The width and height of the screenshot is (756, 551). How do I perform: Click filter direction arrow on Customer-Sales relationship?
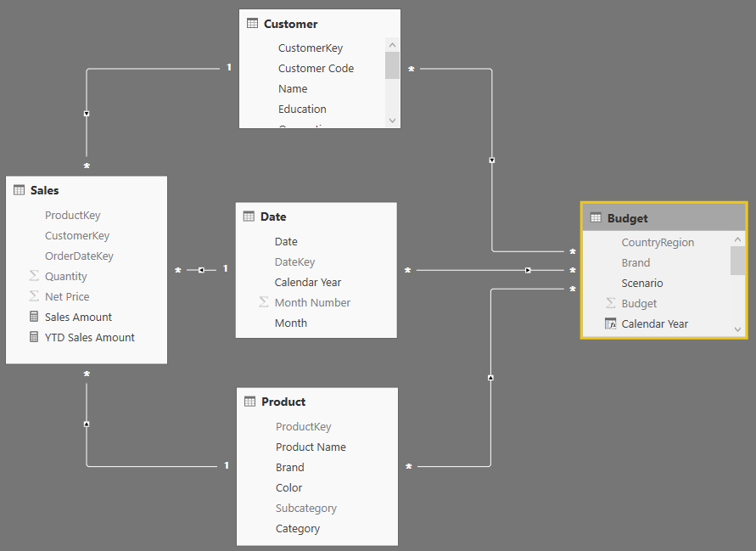coord(87,114)
